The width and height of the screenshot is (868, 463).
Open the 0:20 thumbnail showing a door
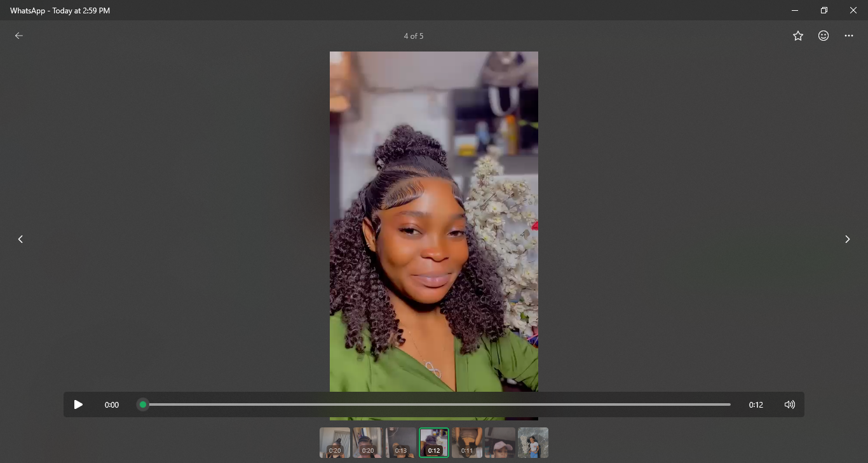pos(335,443)
